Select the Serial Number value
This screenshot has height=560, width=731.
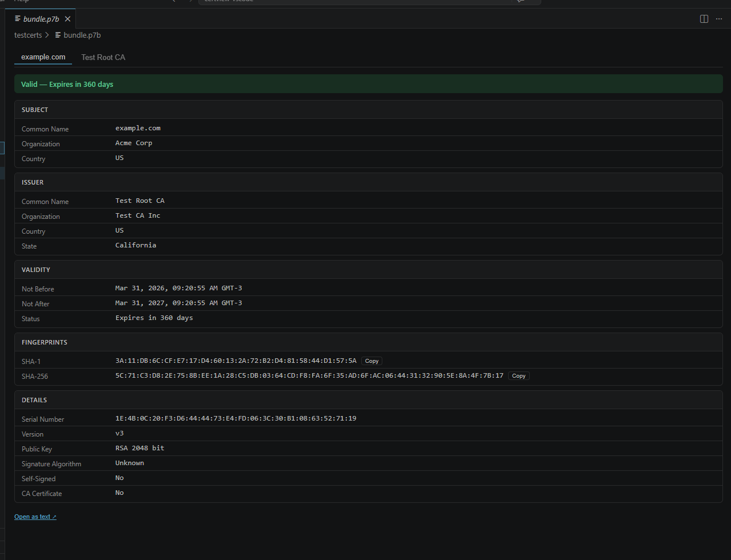point(236,418)
